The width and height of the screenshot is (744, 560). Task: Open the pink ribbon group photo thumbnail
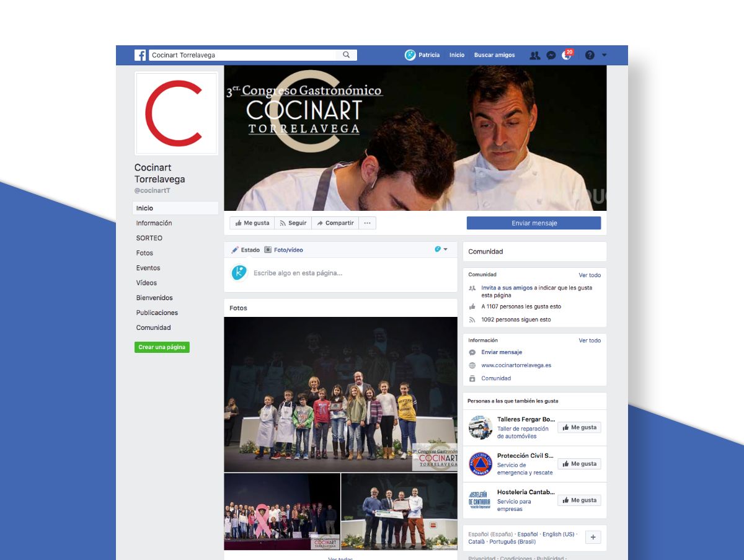pyautogui.click(x=282, y=512)
